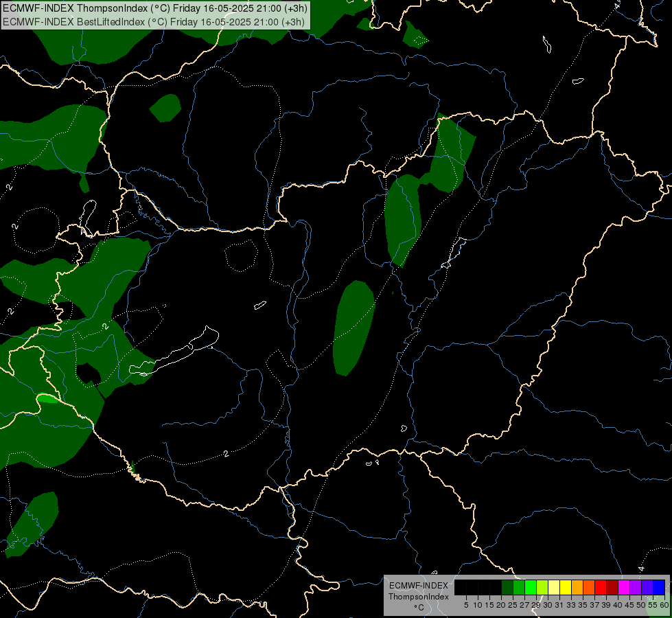Viewport: 672px width, 618px height.
Task: Click the legend tick value 60
Action: 664,605
